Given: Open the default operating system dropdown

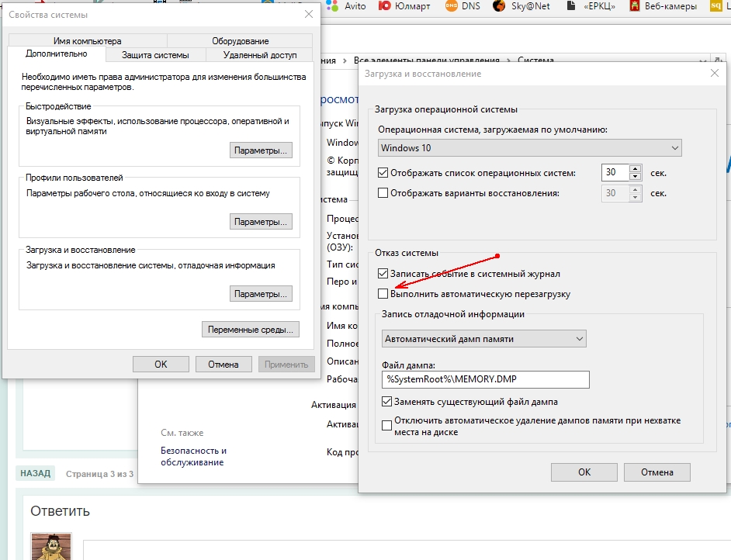Looking at the screenshot, I should coord(529,148).
